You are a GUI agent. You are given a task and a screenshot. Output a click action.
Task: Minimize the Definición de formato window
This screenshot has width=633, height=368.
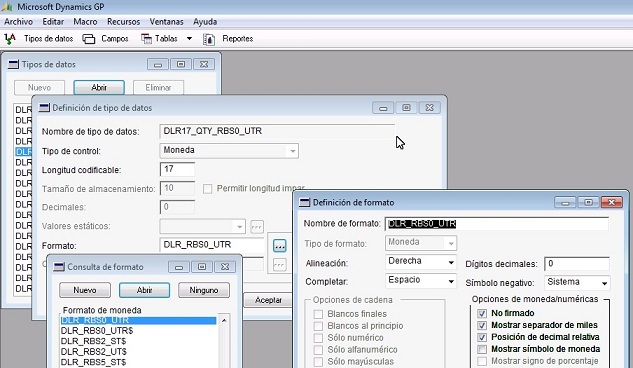coord(565,202)
